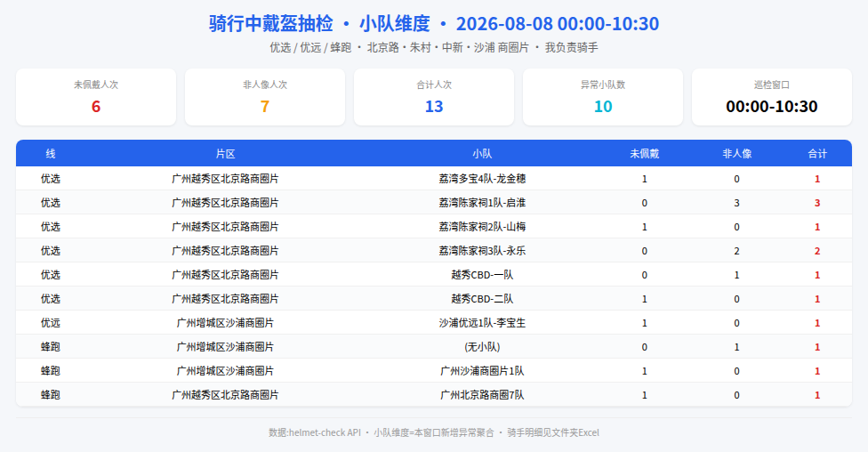Click 未佩戴 value 1 for 沙浦优远1队-李宝生
The image size is (868, 452).
click(x=645, y=323)
